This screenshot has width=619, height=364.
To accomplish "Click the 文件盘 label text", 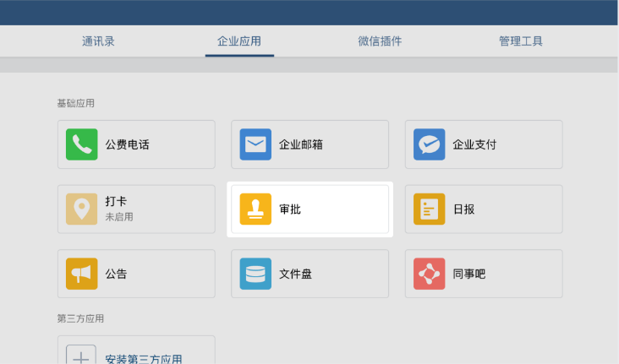I will coord(296,274).
